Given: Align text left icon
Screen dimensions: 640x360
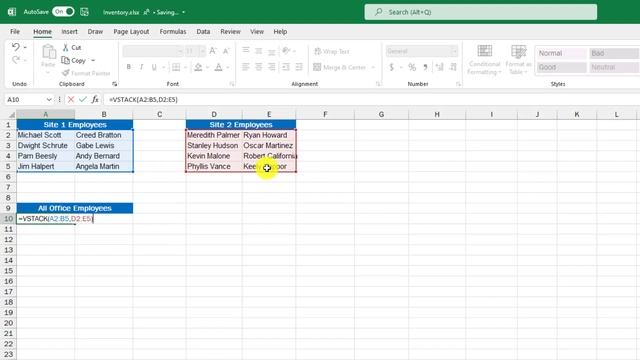Looking at the screenshot, I should 246,67.
